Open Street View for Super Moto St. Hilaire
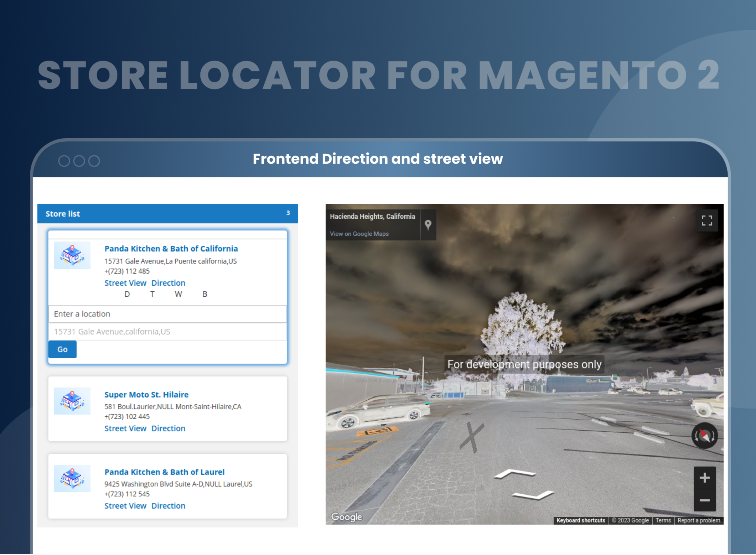This screenshot has width=756, height=555. pos(125,428)
